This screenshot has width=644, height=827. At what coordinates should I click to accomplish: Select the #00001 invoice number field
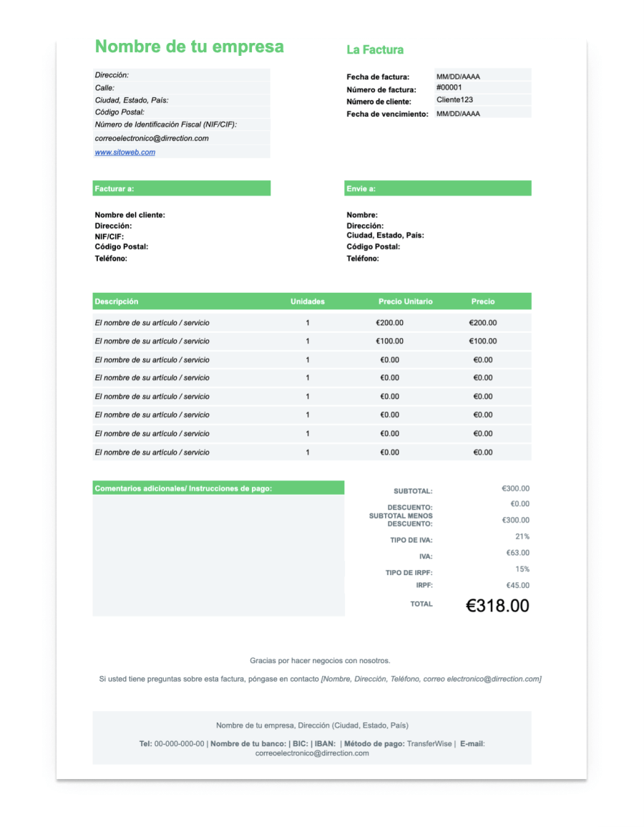point(449,87)
